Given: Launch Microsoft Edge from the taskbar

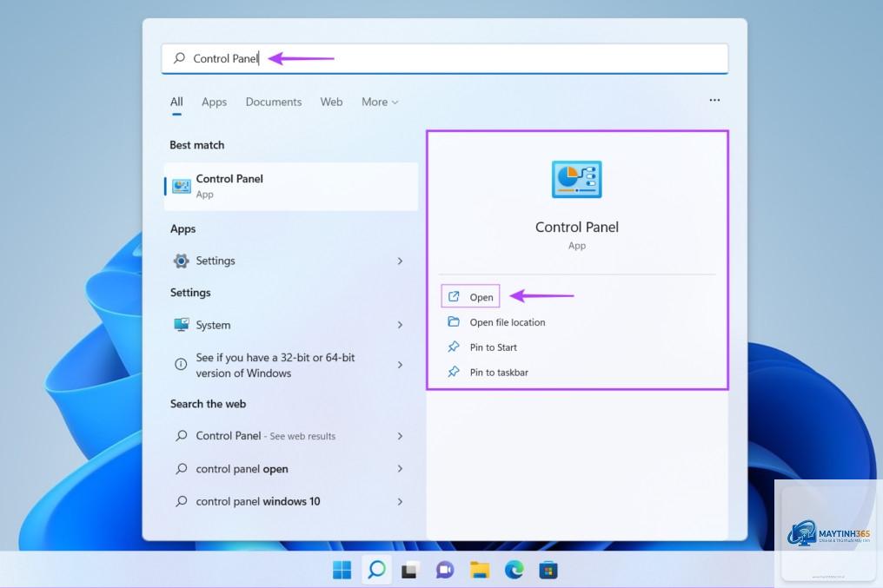Looking at the screenshot, I should [x=515, y=570].
